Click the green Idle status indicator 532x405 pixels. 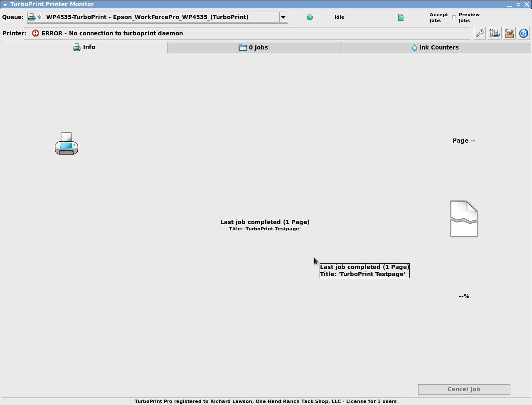click(310, 17)
